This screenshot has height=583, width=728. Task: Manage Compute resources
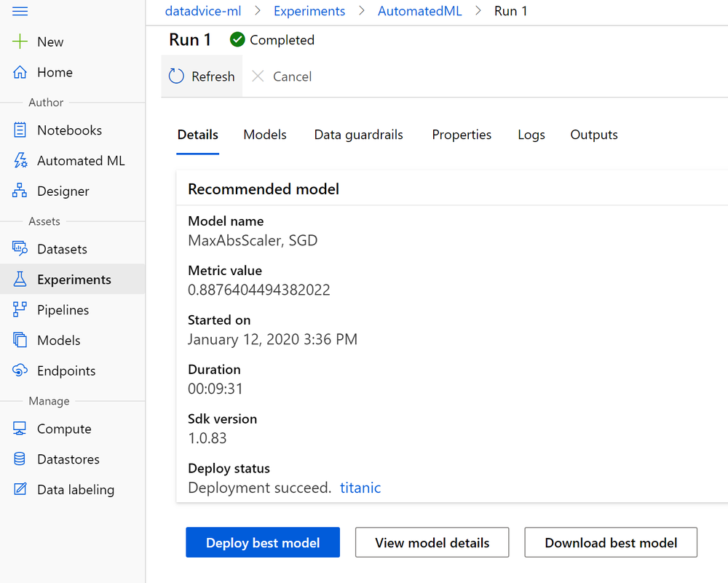point(63,429)
